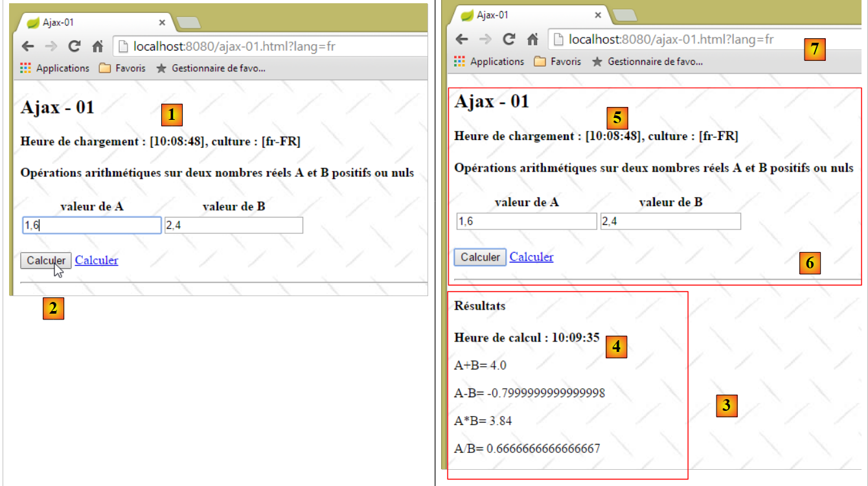868x486 pixels.
Task: Click the blue Calculer link in the right window
Action: [531, 257]
